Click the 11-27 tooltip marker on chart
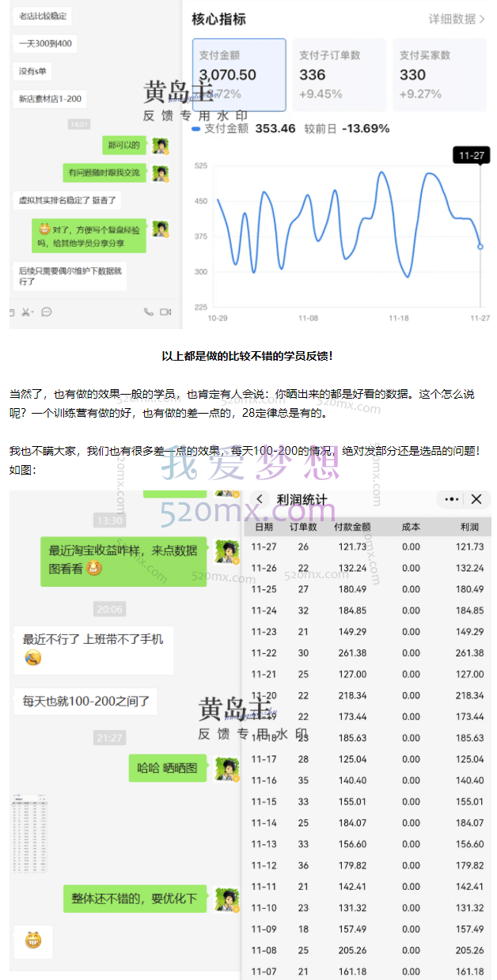 point(471,156)
